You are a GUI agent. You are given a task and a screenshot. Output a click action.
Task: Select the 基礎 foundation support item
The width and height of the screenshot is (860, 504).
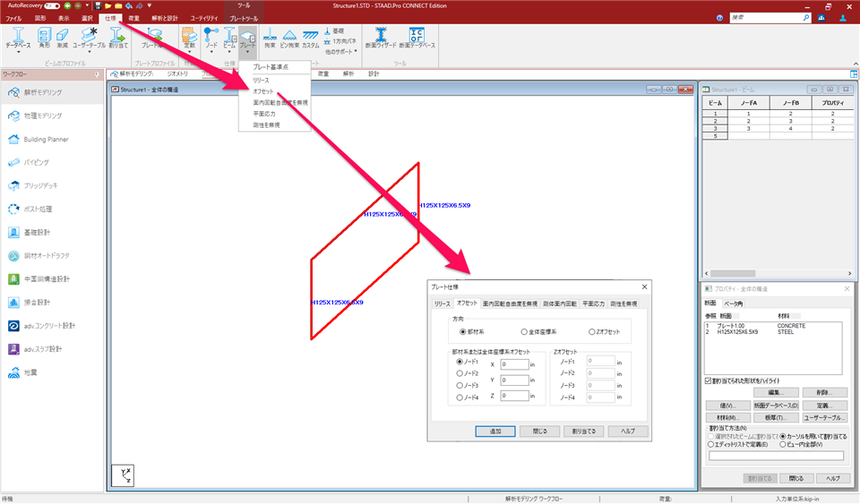pyautogui.click(x=334, y=31)
